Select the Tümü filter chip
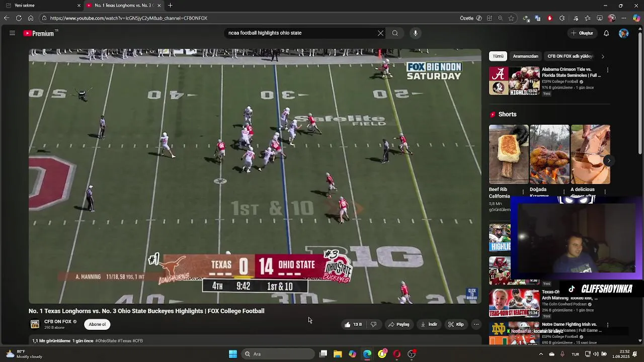Screen dimensions: 644x362 (498, 56)
